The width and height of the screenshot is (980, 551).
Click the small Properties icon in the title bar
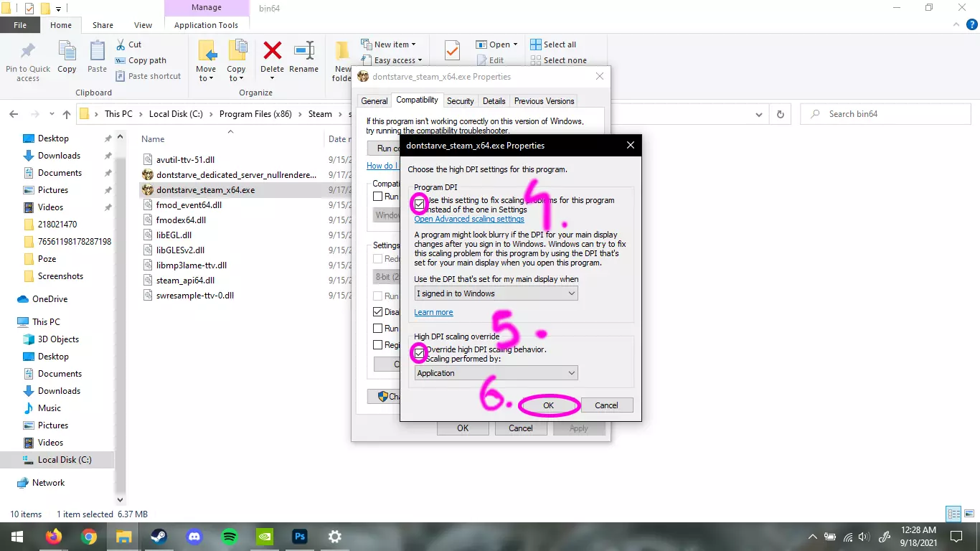point(29,9)
